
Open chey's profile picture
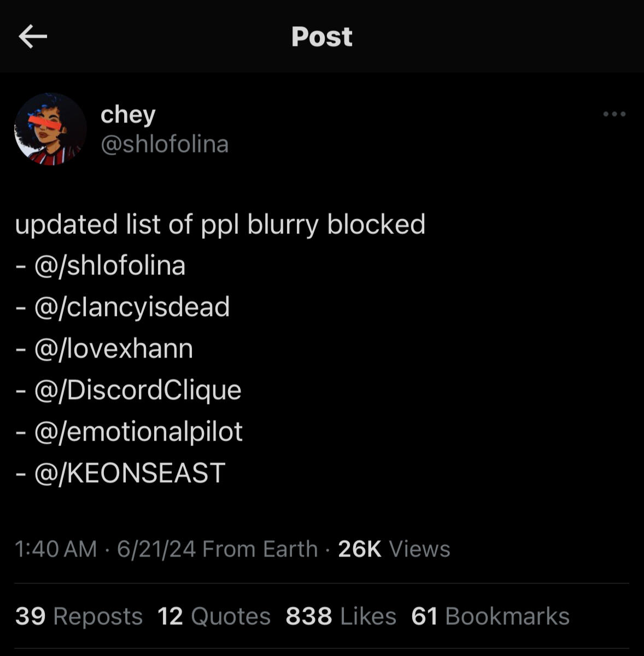[x=50, y=129]
